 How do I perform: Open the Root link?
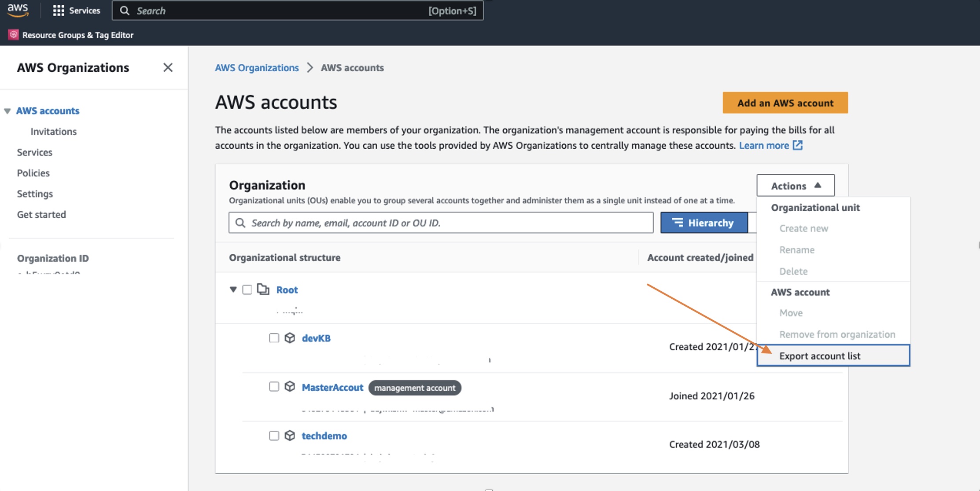(x=287, y=289)
